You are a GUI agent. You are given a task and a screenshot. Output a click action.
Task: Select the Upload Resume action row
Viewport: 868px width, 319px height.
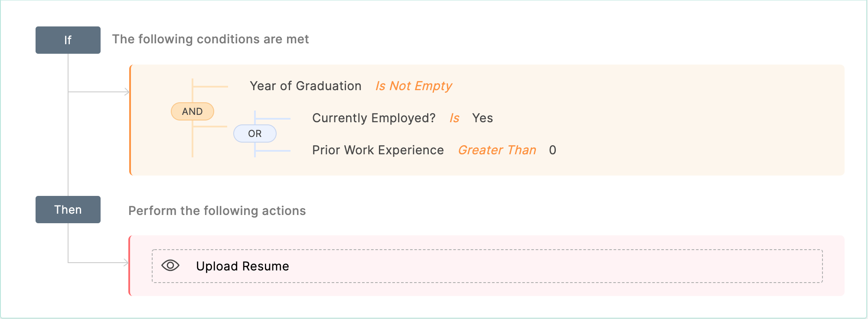click(x=487, y=266)
